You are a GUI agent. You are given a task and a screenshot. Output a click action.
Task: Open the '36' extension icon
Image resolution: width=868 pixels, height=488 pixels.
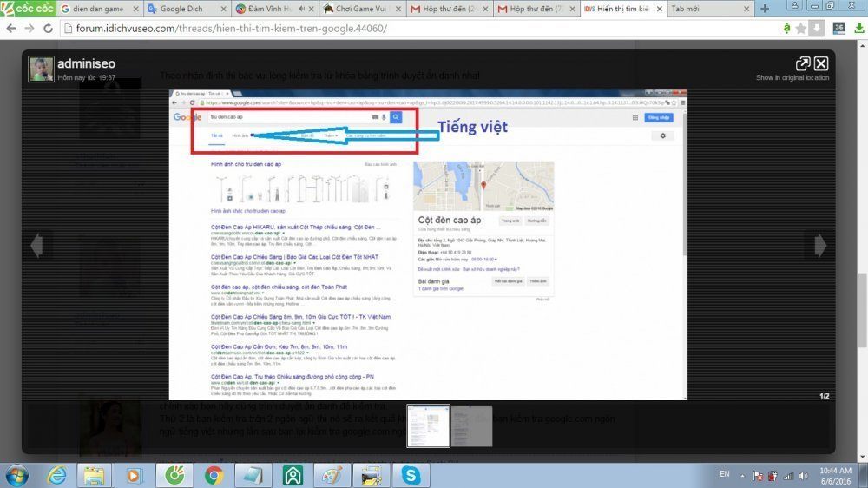pyautogui.click(x=838, y=29)
